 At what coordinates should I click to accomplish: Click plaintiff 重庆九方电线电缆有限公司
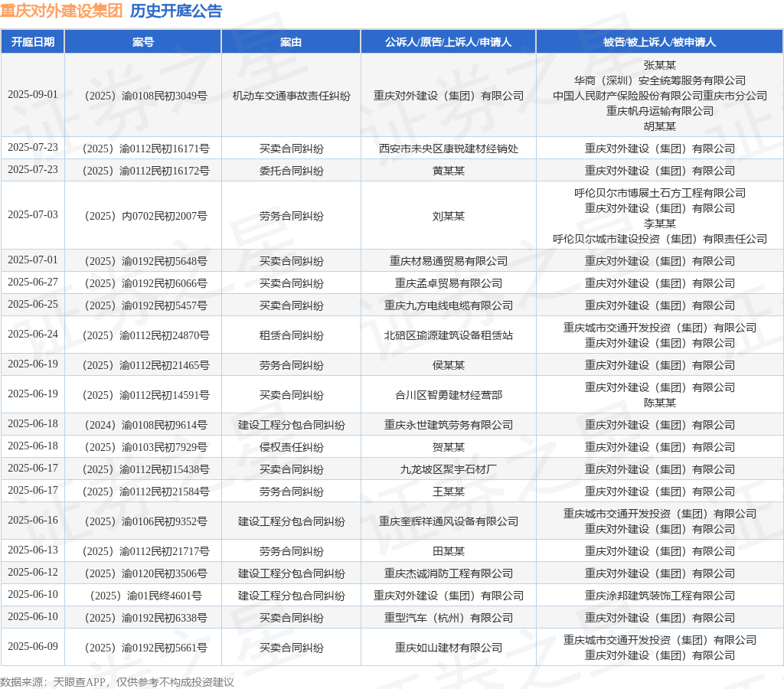(x=448, y=305)
